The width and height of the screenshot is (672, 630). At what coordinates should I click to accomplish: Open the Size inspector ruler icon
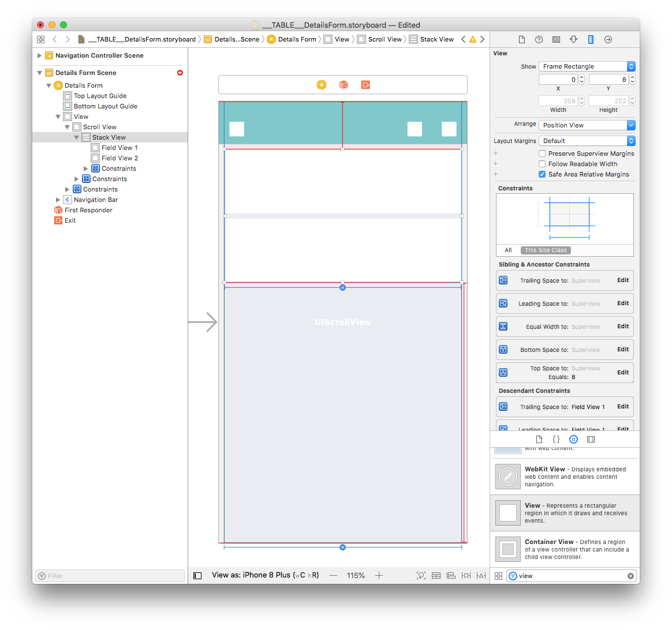tap(591, 39)
